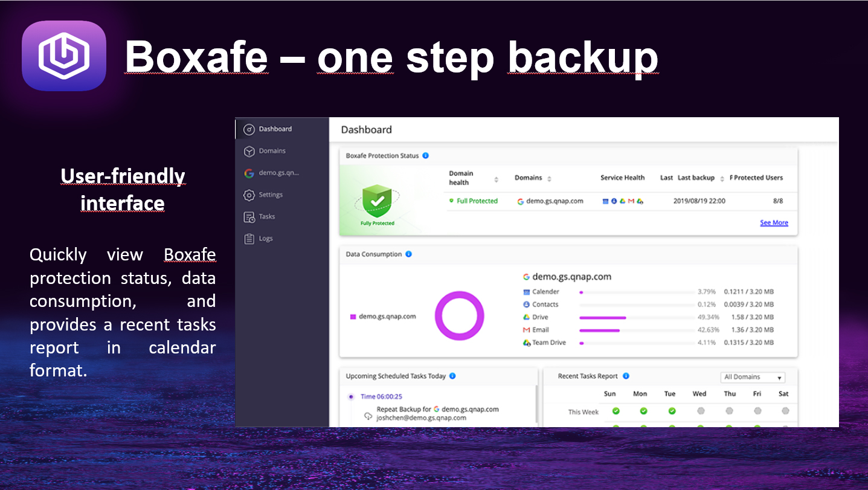This screenshot has width=868, height=490.
Task: Click the Protected Users column header
Action: point(759,178)
